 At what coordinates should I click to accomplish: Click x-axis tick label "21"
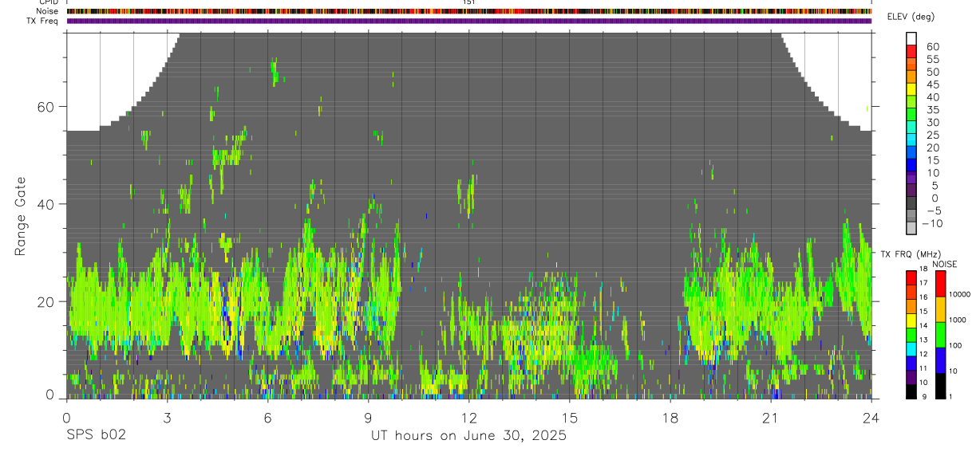pos(770,418)
